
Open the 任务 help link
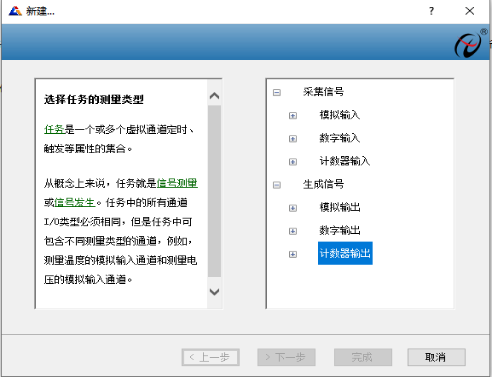click(54, 129)
